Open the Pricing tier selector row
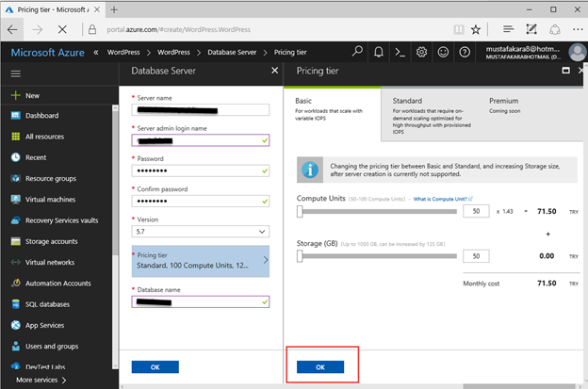This screenshot has width=588, height=389. click(201, 261)
